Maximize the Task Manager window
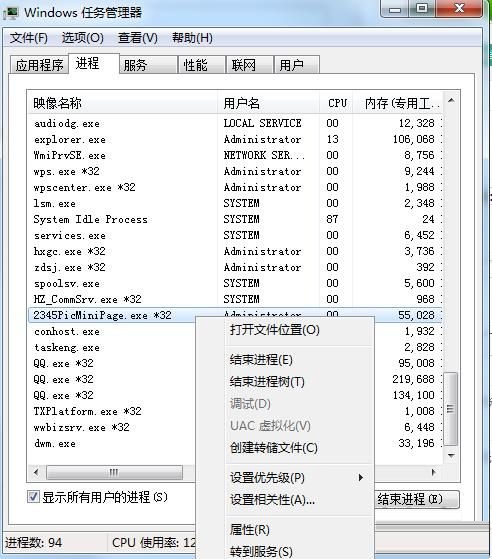Screen dimensions: 492x559 (x=422, y=8)
